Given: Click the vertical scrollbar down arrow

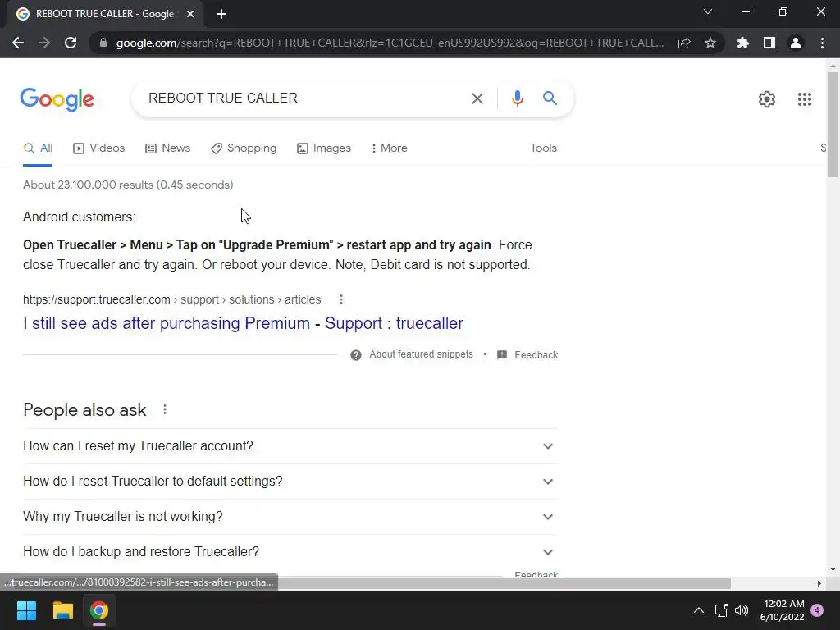Looking at the screenshot, I should pyautogui.click(x=833, y=569).
